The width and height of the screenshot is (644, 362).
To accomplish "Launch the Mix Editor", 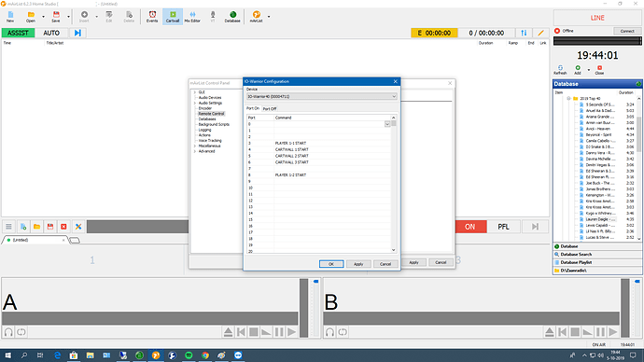I will point(192,17).
